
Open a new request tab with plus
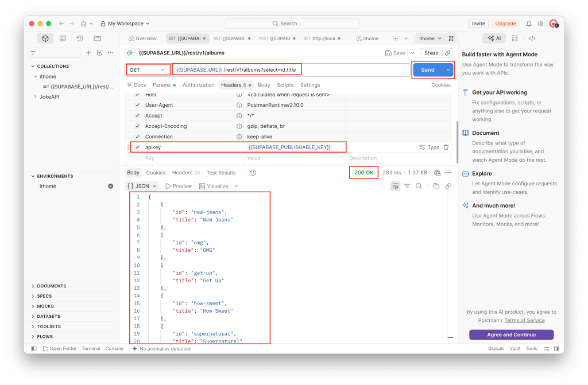396,38
